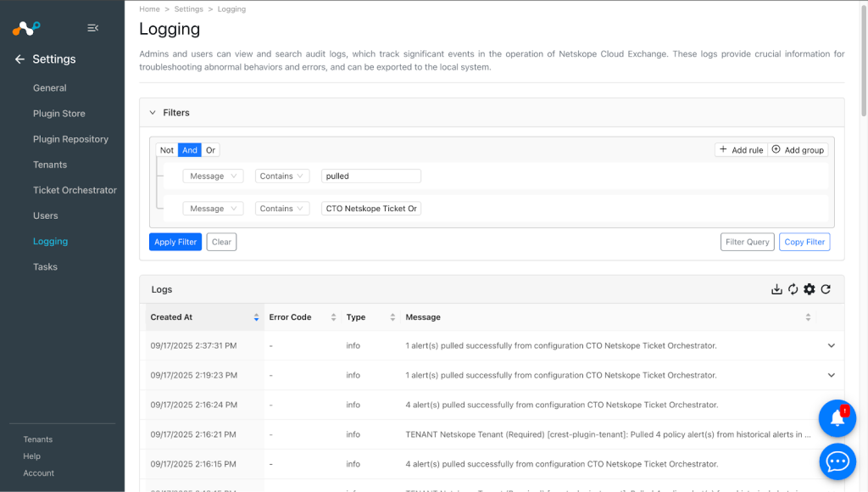Open Plugin Store in sidebar
This screenshot has width=868, height=492.
coord(58,114)
